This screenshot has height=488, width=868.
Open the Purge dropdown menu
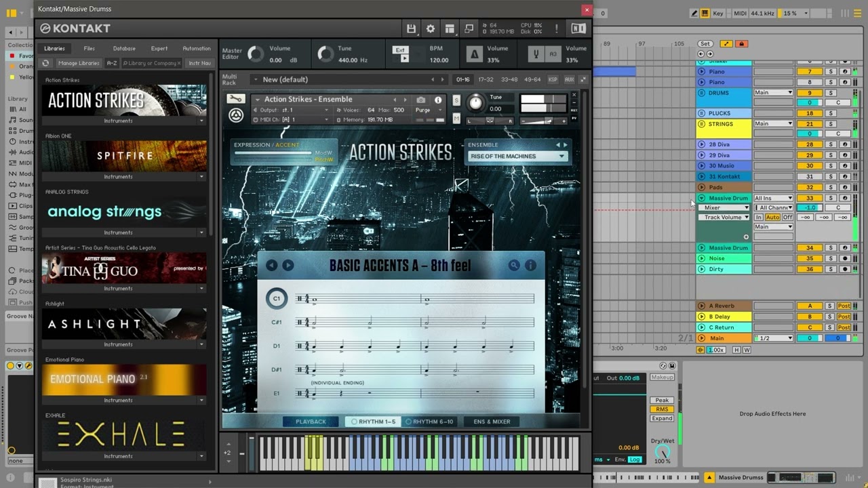click(x=430, y=110)
